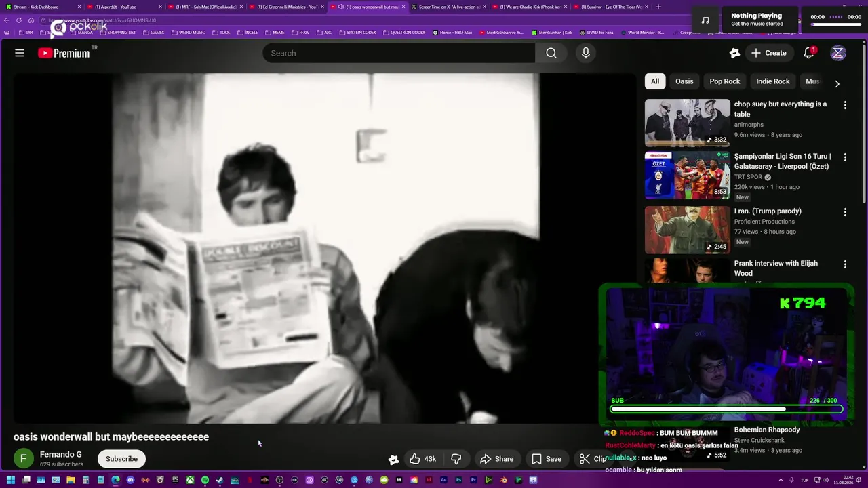Open Windows Start menu
The width and height of the screenshot is (868, 488).
[x=11, y=480]
